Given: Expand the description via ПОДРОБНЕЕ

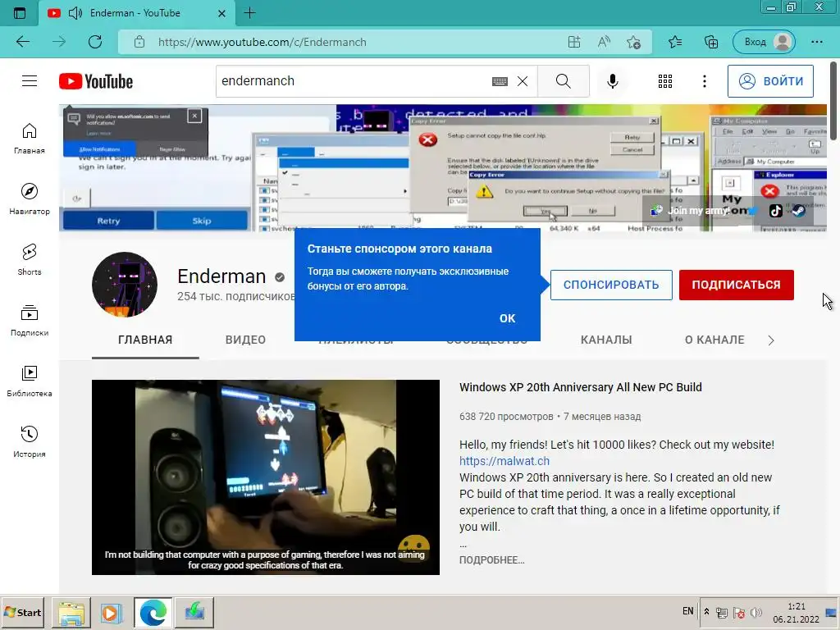Looking at the screenshot, I should (491, 559).
